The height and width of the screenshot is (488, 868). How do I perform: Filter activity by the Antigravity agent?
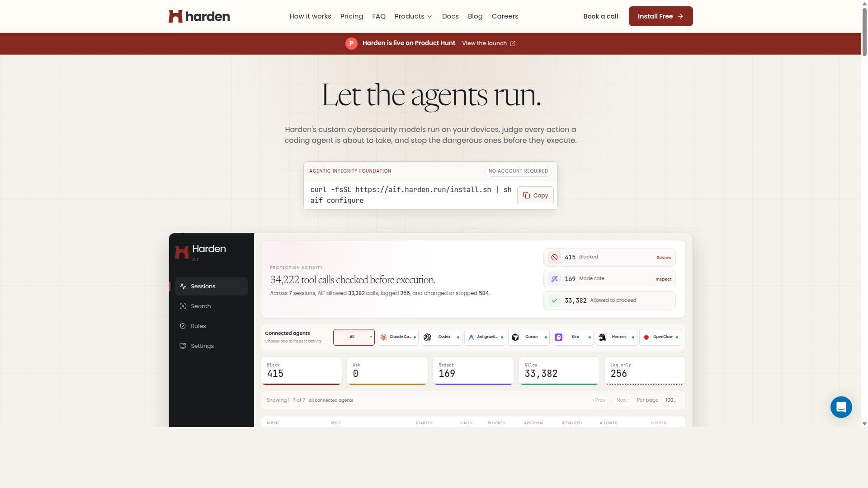pos(485,337)
